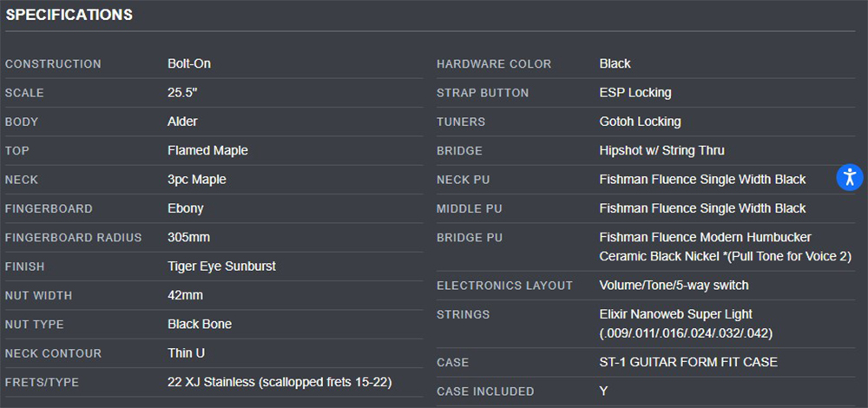Click the Middle PU Fishman Fluence value
This screenshot has height=408, width=868.
click(702, 208)
